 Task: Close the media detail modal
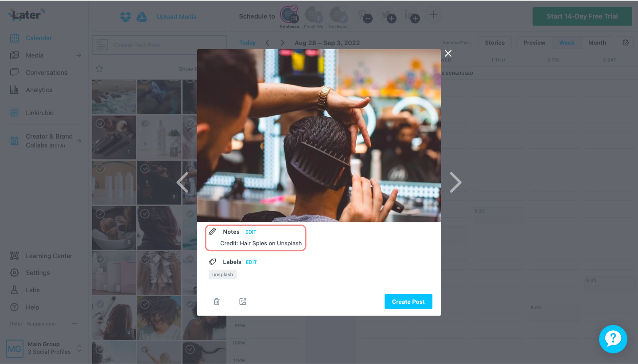point(448,53)
